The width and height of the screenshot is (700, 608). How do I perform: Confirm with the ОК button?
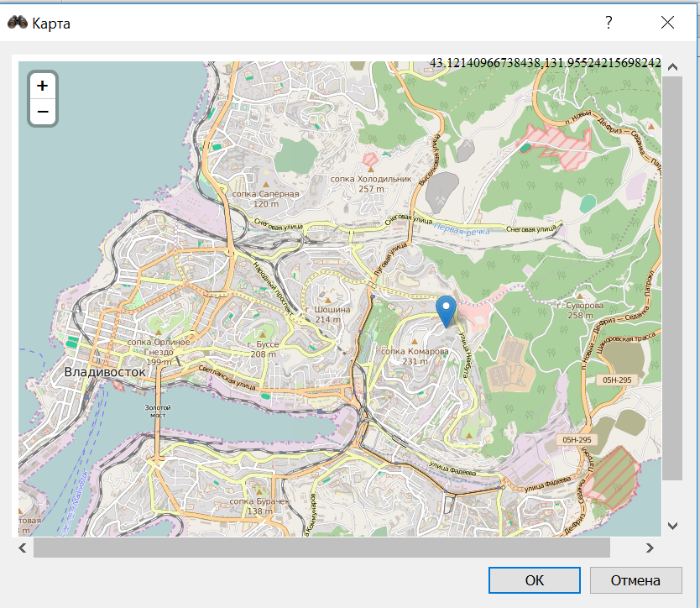[x=535, y=580]
